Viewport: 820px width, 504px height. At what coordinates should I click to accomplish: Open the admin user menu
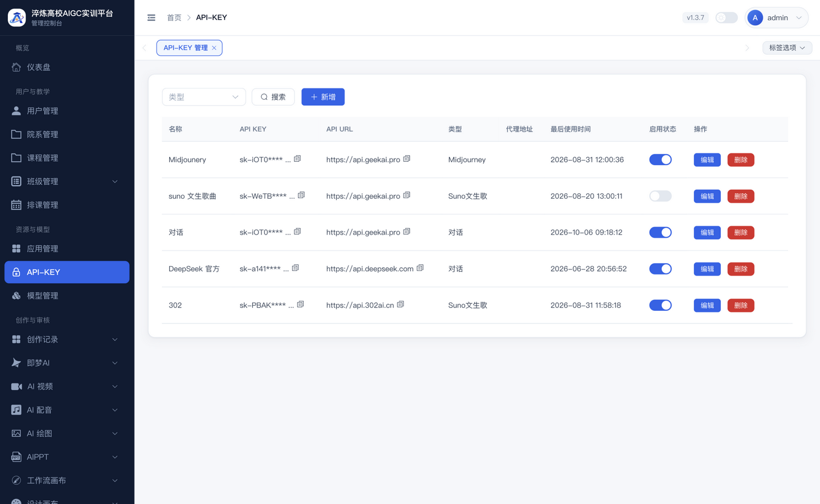point(777,18)
